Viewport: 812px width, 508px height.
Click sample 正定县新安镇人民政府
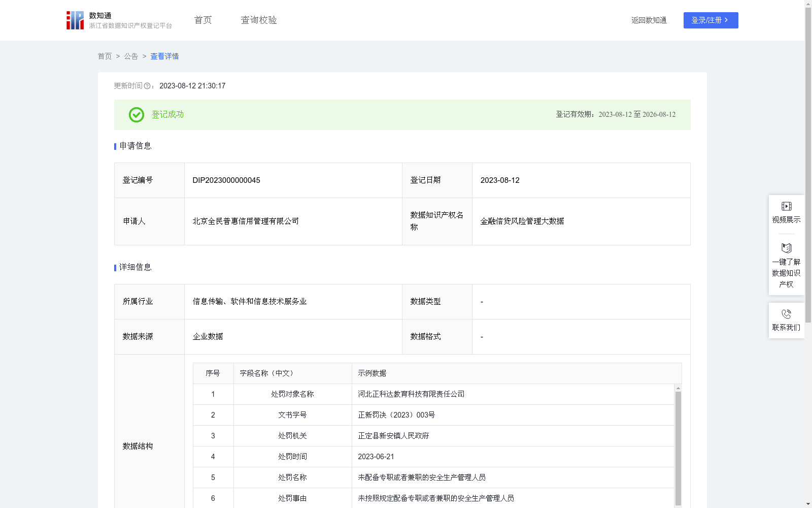pos(393,436)
